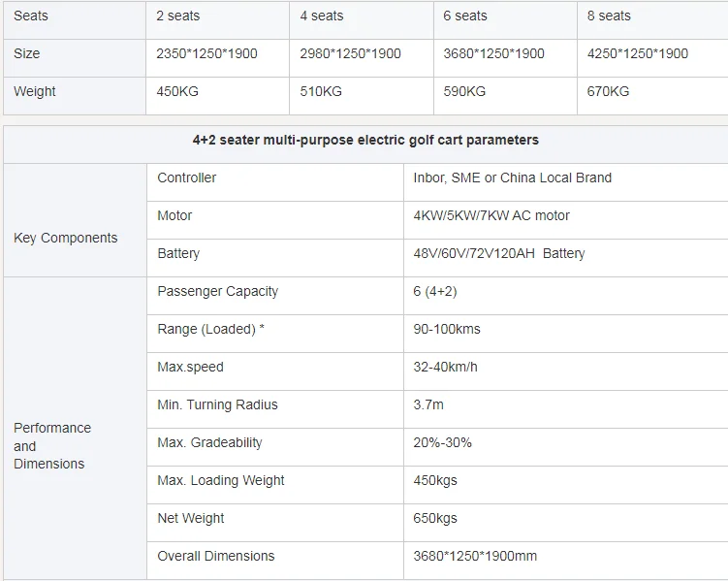The image size is (728, 581).
Task: Select the "450kgs" loading weight value
Action: (435, 480)
